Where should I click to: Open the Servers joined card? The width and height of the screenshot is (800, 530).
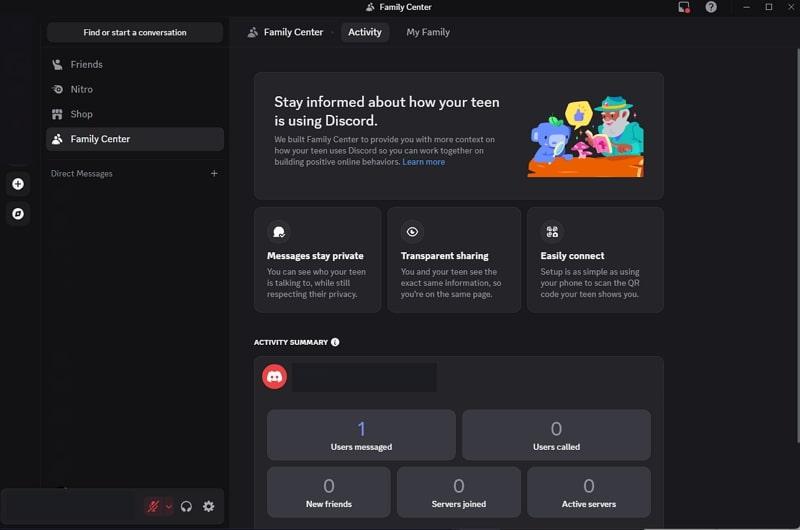(x=459, y=492)
